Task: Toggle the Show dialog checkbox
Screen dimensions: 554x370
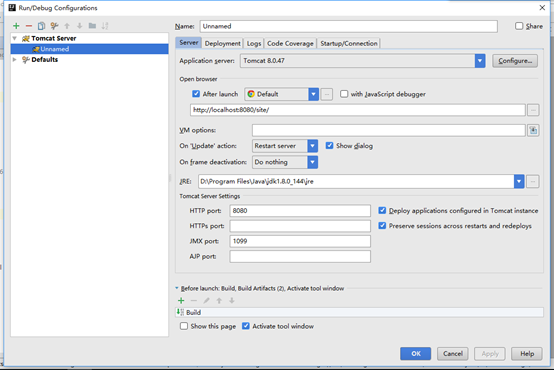Action: click(329, 146)
